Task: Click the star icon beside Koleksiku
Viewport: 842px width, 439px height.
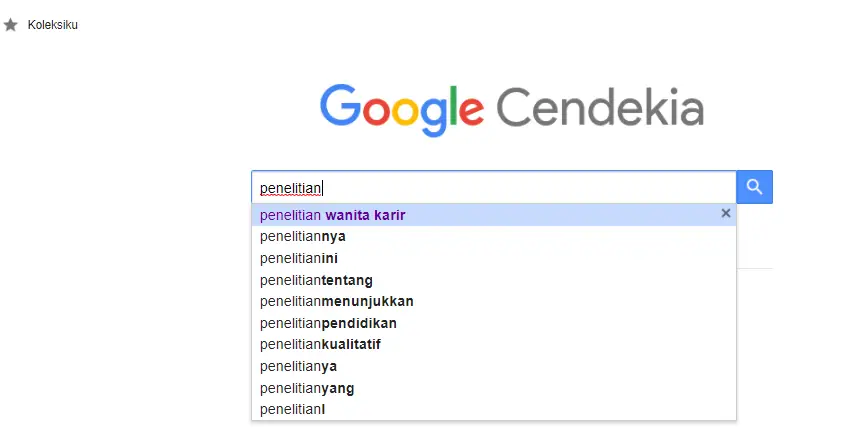Action: (11, 25)
